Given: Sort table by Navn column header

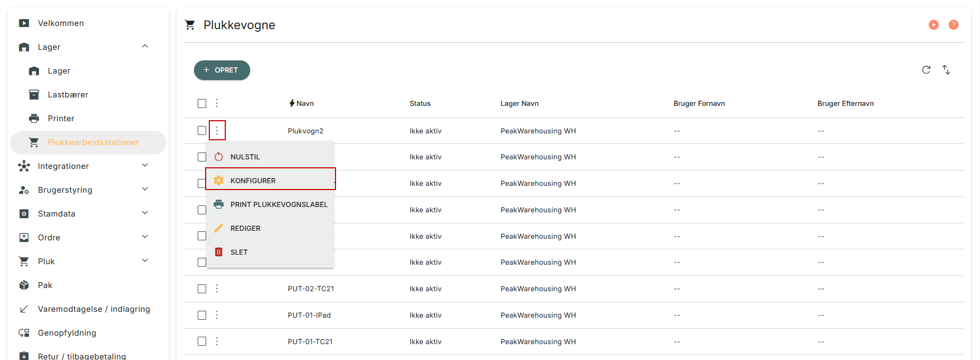Looking at the screenshot, I should click(x=305, y=103).
